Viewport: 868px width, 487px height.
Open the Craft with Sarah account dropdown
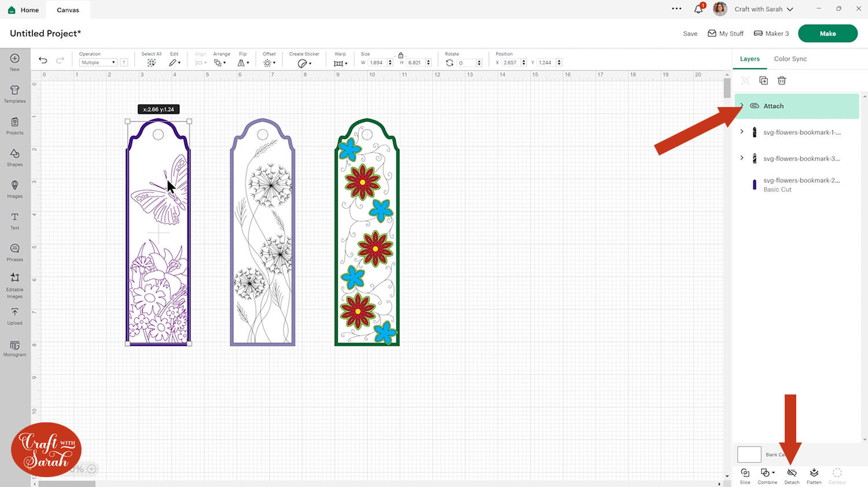[764, 9]
